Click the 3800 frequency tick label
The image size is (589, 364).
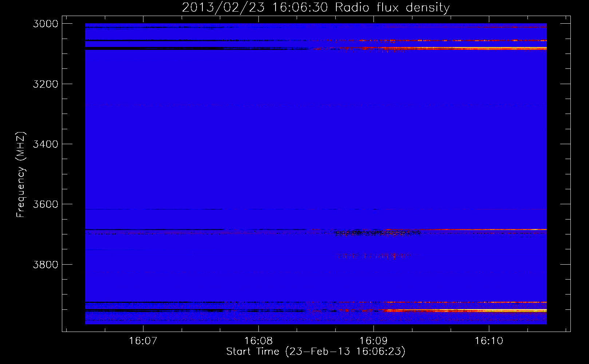(x=46, y=265)
